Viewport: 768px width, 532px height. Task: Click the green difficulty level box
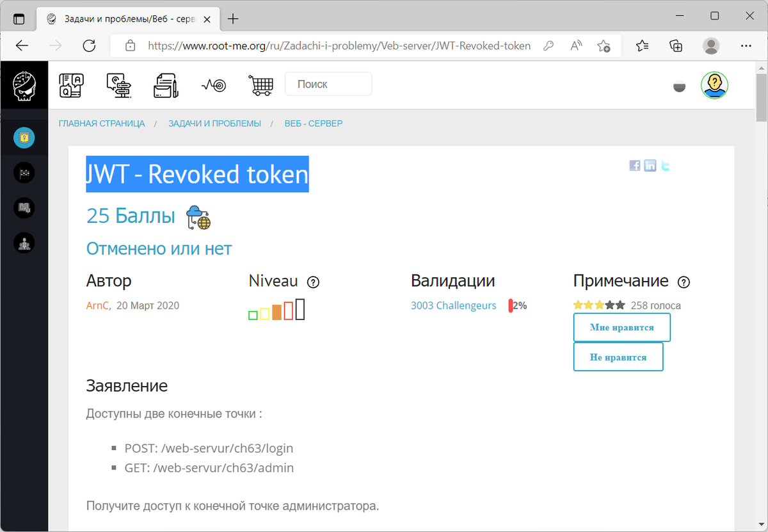click(x=253, y=315)
